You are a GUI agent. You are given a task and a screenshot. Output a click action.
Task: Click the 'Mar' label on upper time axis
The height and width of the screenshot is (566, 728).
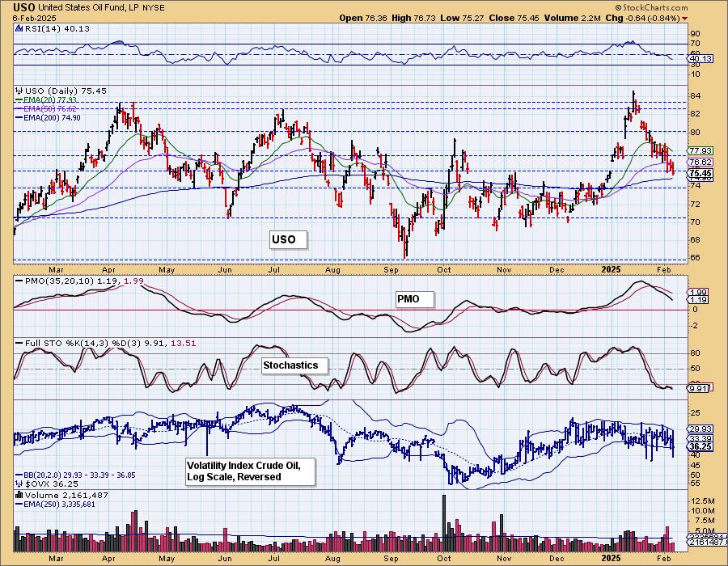(56, 269)
